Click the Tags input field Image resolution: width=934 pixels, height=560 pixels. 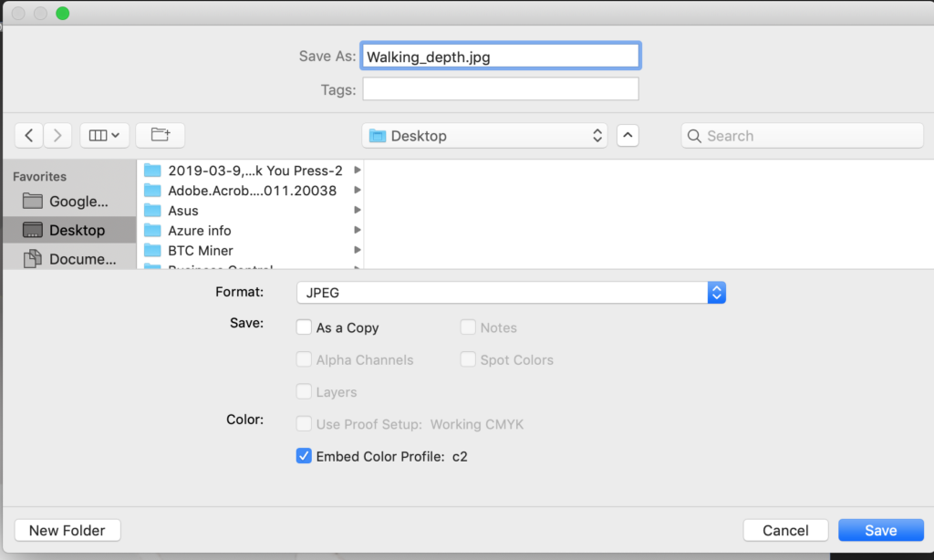click(501, 89)
